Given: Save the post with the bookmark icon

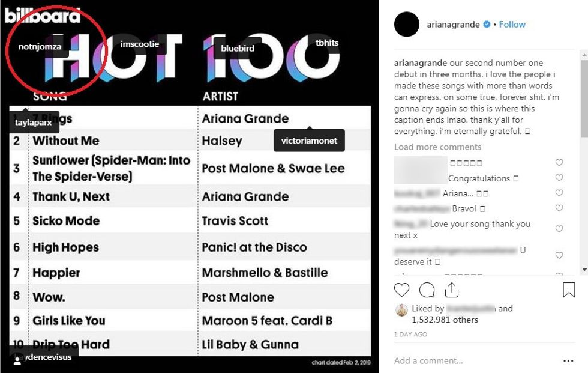Looking at the screenshot, I should pos(569,291).
